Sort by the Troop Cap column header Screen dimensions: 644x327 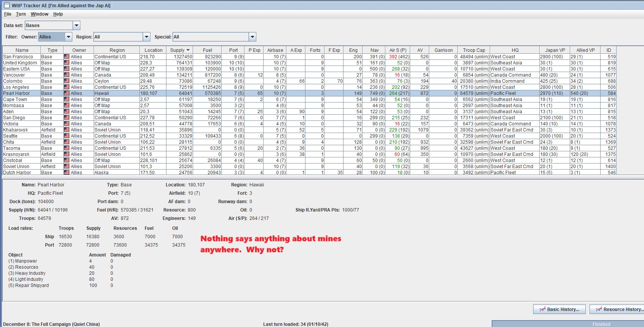474,50
